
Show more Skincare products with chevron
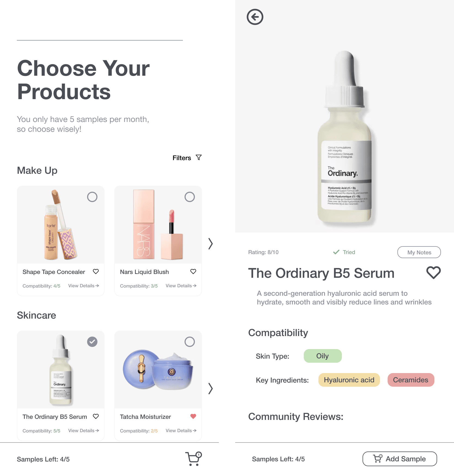[210, 389]
